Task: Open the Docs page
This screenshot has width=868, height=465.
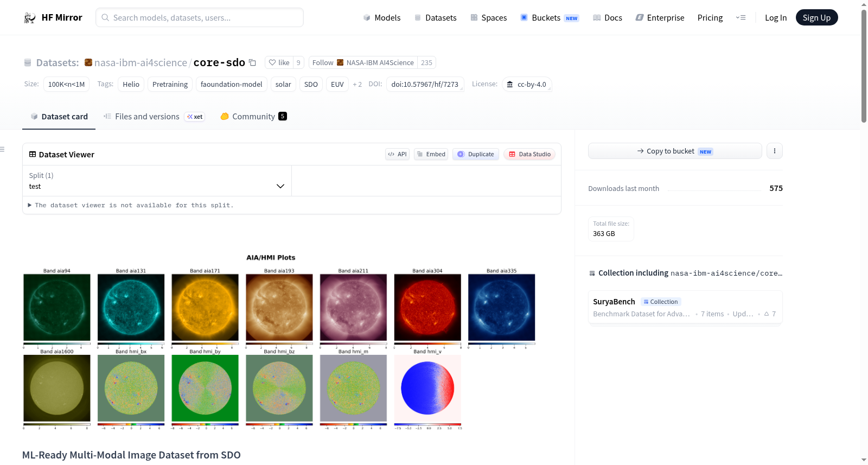Action: coord(607,18)
